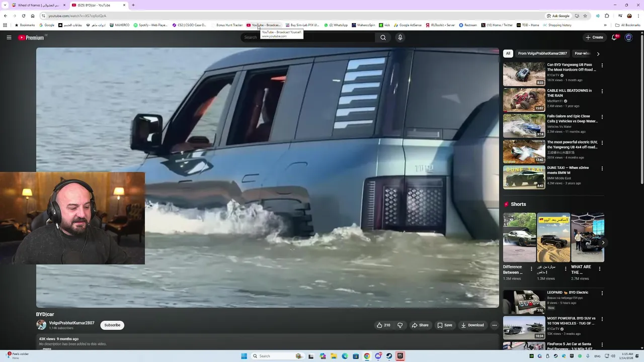Start voice search with the microphone
644x362 pixels.
(x=400, y=37)
